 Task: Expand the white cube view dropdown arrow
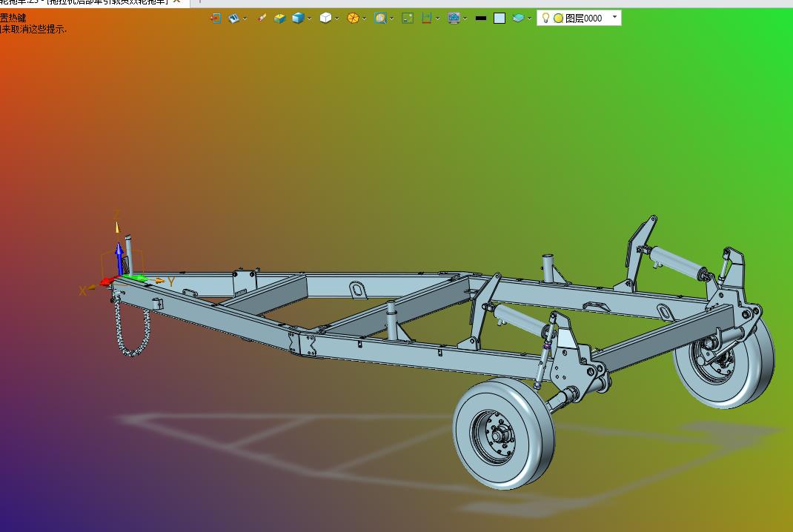tap(336, 19)
